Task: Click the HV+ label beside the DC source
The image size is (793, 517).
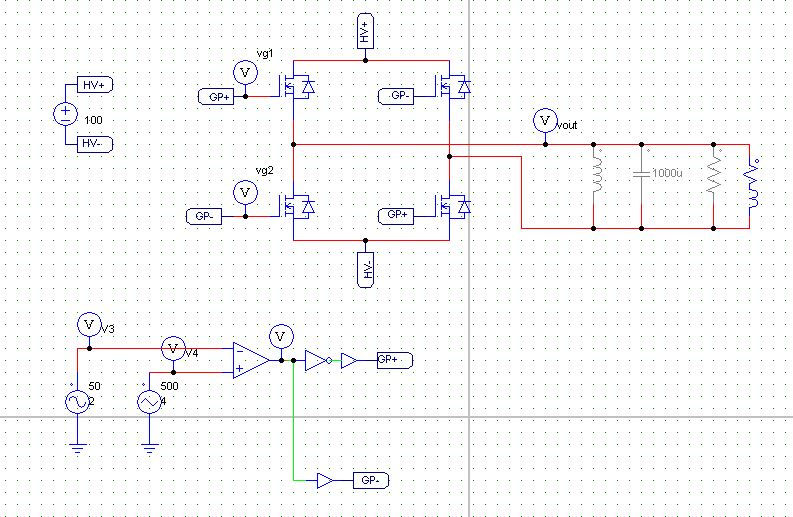Action: 95,85
